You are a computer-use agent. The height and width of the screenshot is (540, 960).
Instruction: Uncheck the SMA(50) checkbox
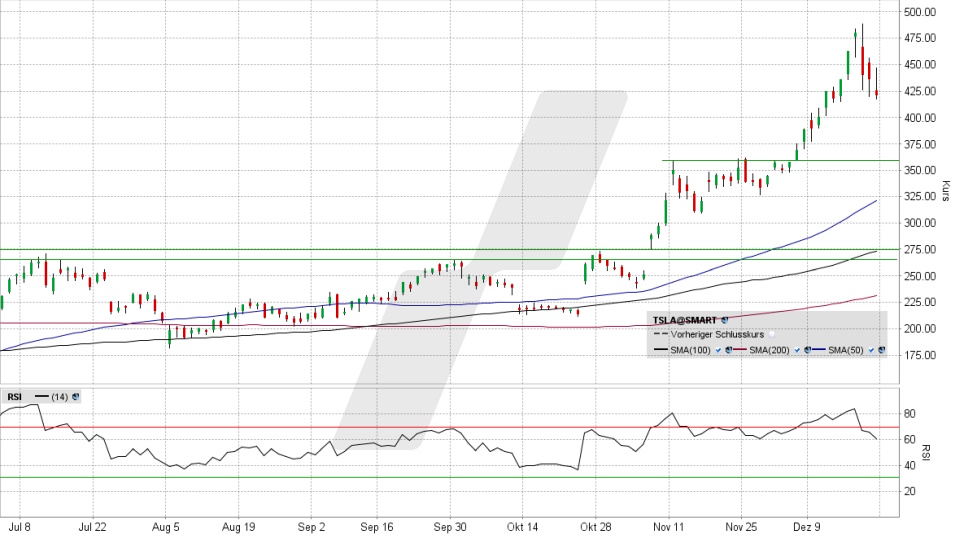(x=871, y=350)
